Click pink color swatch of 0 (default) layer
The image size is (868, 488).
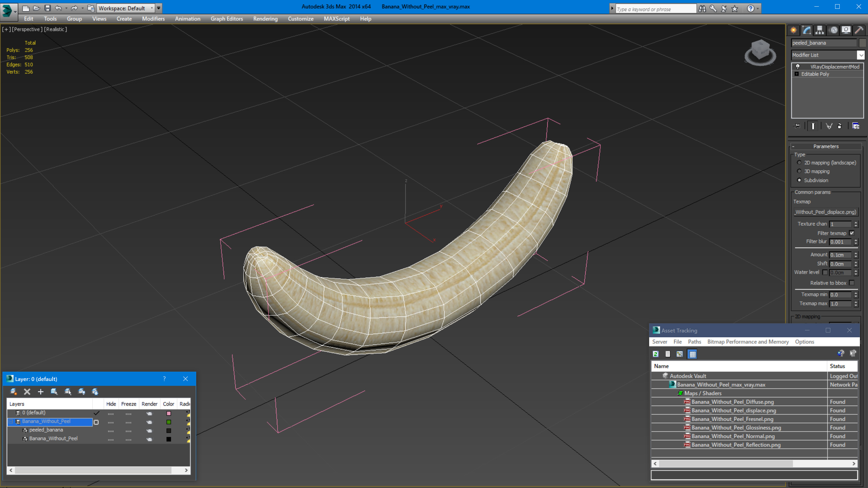point(169,414)
